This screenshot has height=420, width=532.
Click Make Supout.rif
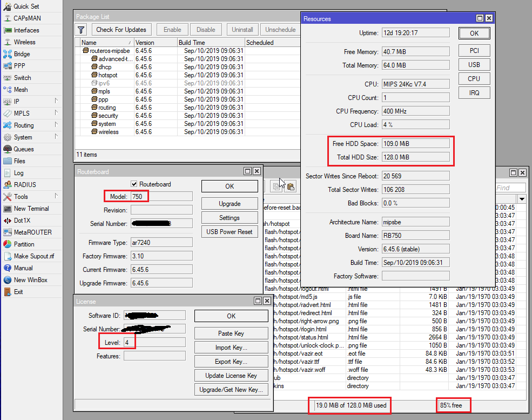coord(34,256)
